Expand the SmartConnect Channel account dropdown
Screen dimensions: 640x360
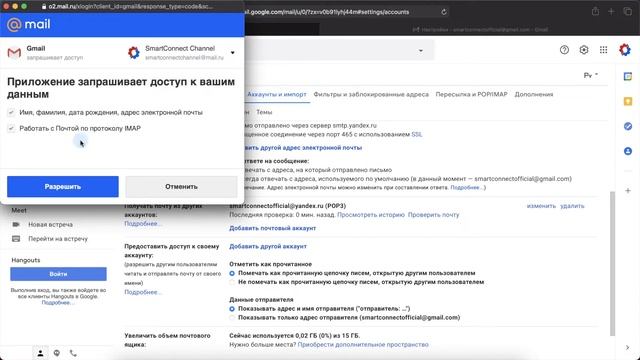[x=233, y=53]
